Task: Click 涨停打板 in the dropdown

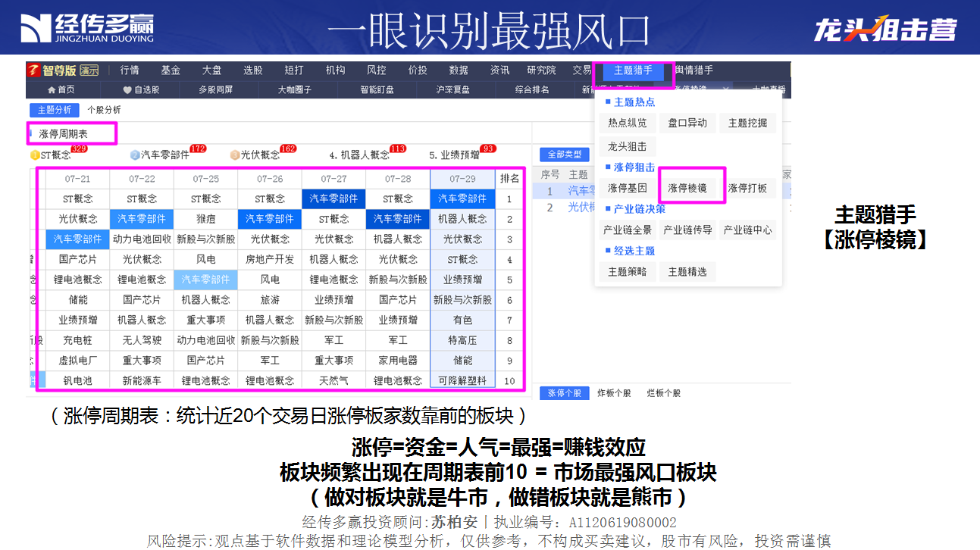Action: click(747, 188)
